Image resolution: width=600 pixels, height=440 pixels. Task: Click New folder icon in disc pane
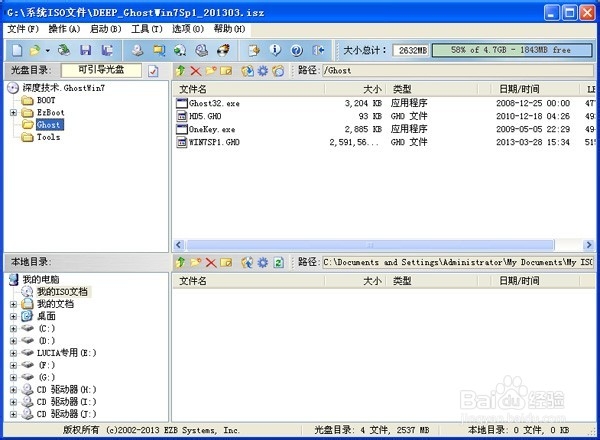click(211, 70)
